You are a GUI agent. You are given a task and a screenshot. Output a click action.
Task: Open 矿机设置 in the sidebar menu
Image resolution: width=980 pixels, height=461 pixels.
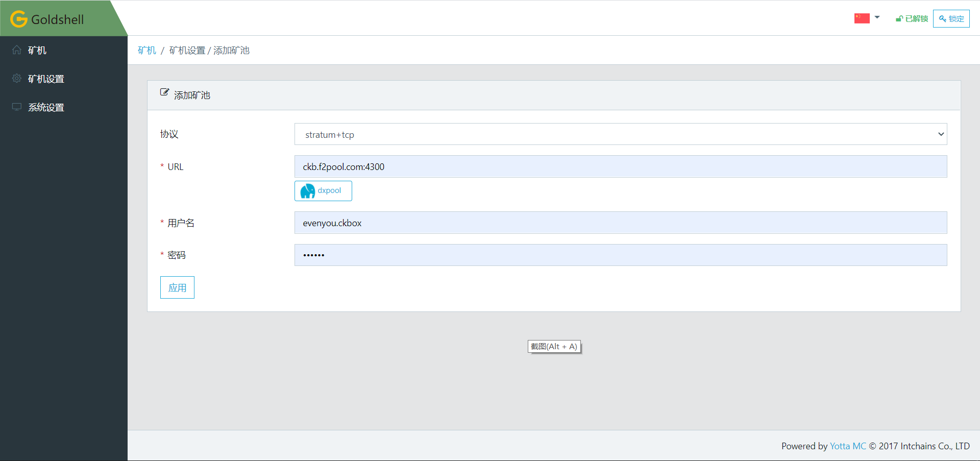(x=46, y=79)
